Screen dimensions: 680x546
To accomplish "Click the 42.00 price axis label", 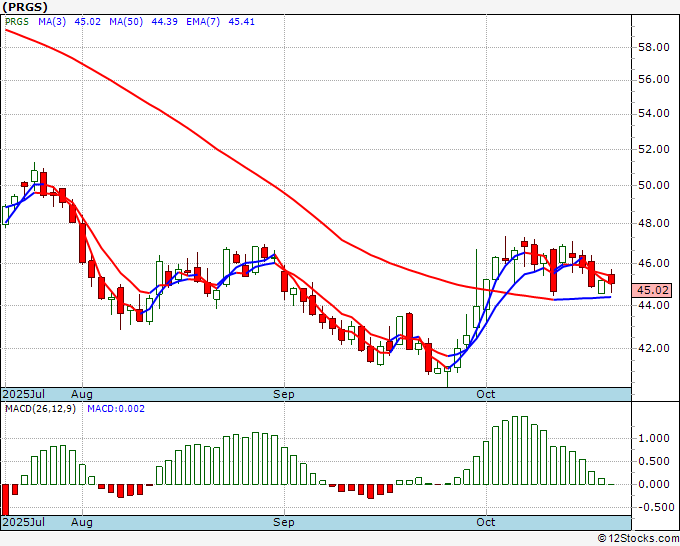I will coord(653,348).
